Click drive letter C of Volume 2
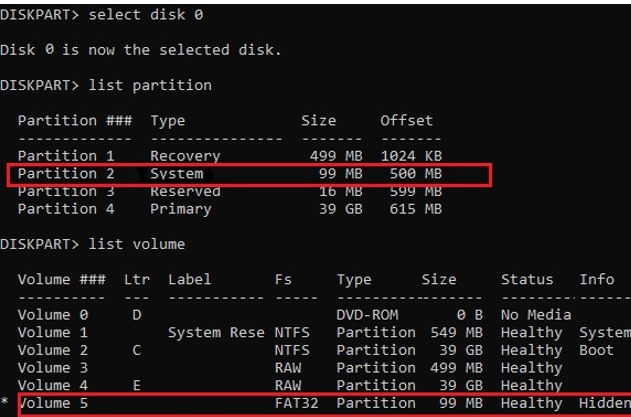Image resolution: width=631 pixels, height=417 pixels. tap(136, 350)
